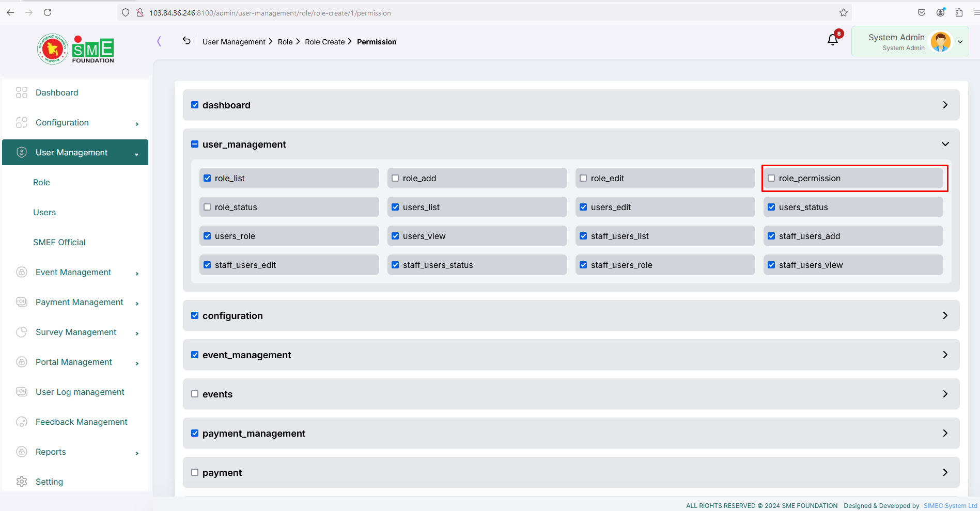Open Dashboard in the sidebar
980x511 pixels.
(x=57, y=92)
